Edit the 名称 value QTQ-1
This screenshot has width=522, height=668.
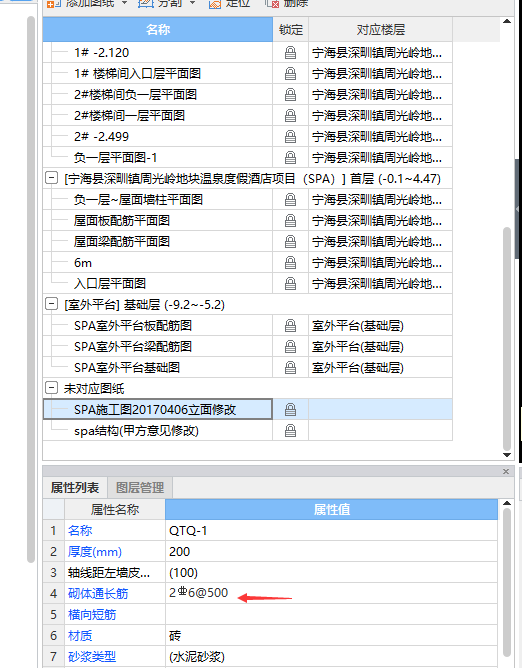click(332, 530)
